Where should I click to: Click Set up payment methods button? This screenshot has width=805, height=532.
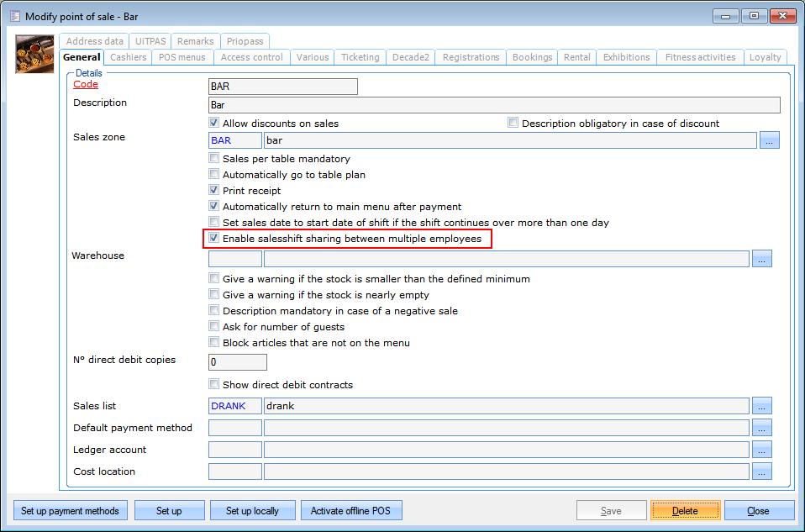[x=71, y=511]
